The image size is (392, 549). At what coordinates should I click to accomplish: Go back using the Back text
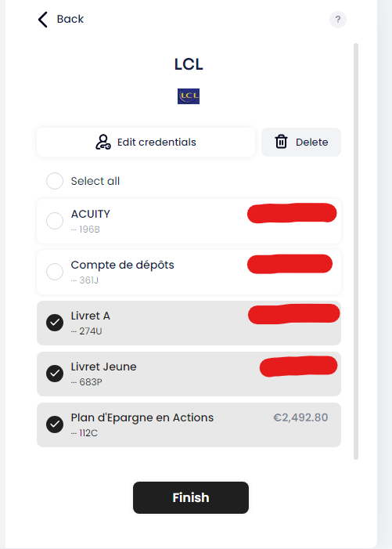point(70,19)
